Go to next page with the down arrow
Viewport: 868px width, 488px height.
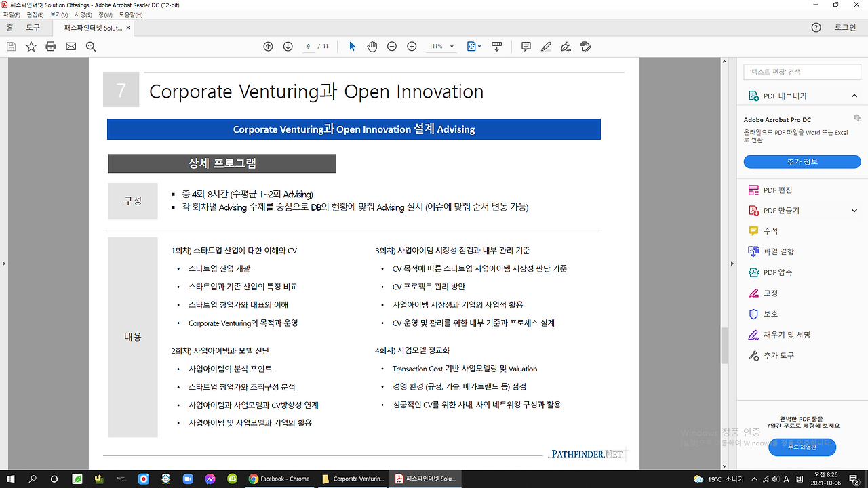[x=288, y=47]
